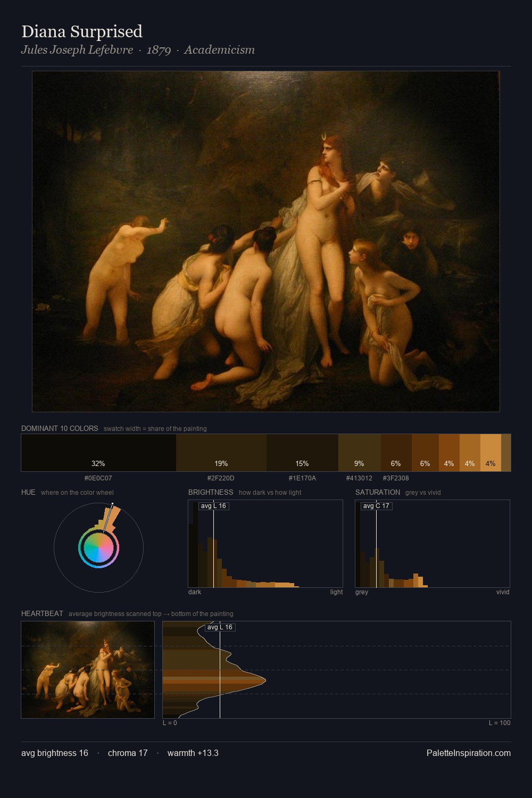Click the "avg L 16" label in Heartbeat chart
The height and width of the screenshot is (798, 532).
tap(220, 627)
